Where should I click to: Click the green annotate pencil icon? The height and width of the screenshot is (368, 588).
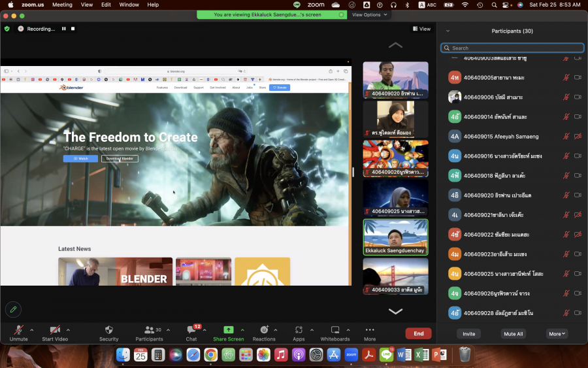pyautogui.click(x=12, y=309)
